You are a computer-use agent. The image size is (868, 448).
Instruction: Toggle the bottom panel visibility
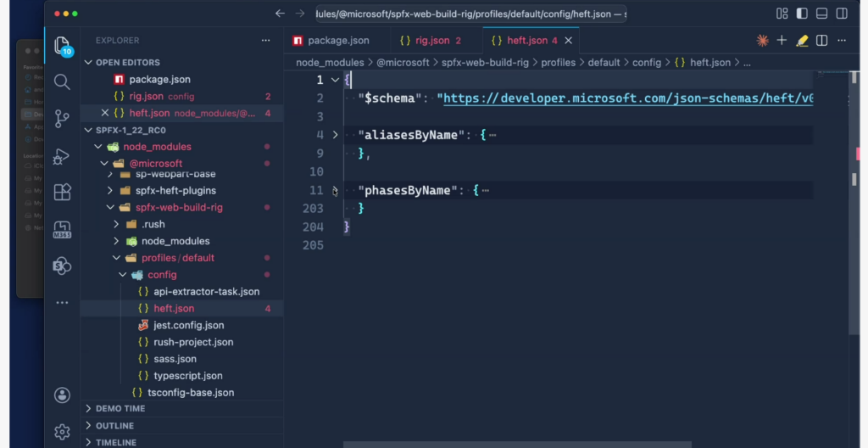pyautogui.click(x=821, y=14)
